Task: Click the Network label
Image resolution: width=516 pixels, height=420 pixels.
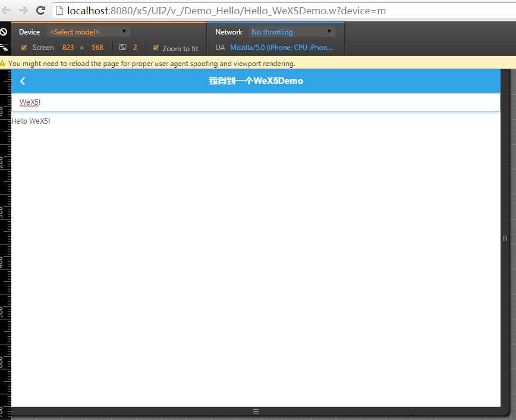Action: pos(229,32)
